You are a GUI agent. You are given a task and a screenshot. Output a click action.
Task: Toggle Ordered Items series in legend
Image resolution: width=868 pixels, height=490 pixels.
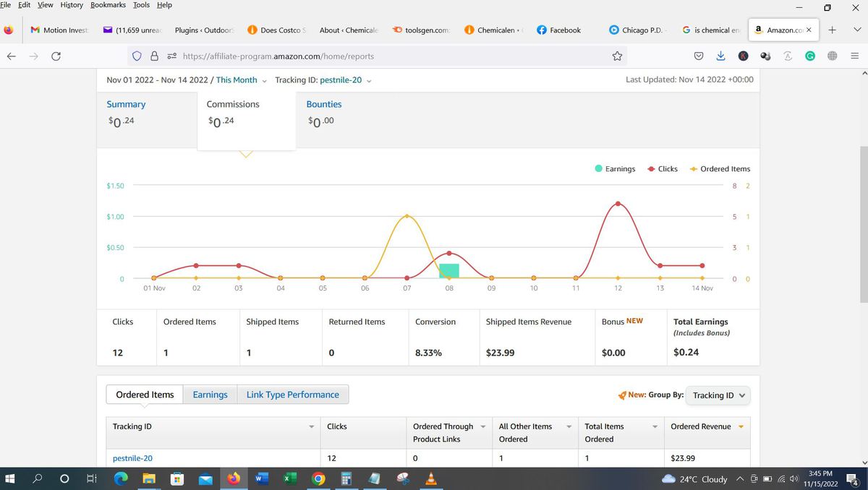click(x=720, y=168)
